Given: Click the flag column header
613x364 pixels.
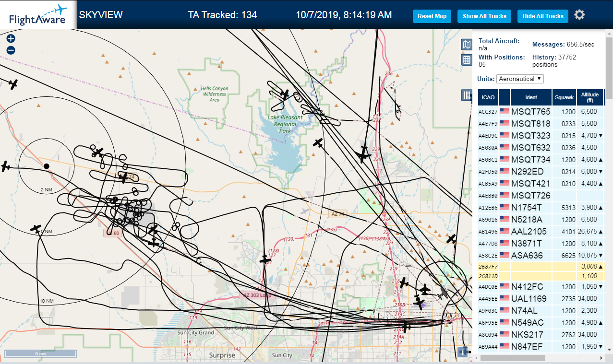Looking at the screenshot, I should (x=505, y=97).
